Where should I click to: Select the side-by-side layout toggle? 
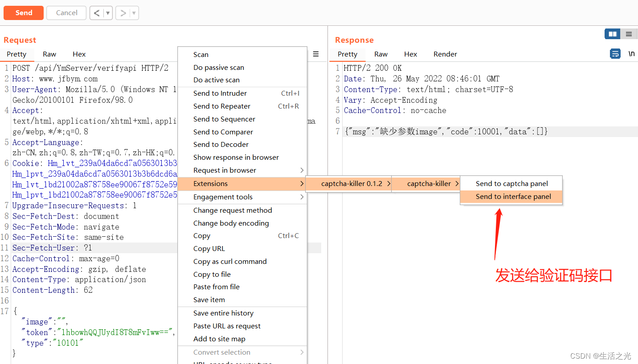[x=612, y=34]
